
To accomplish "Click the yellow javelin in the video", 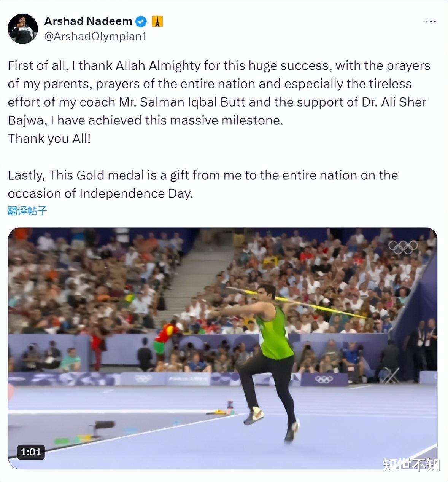I will point(297,303).
